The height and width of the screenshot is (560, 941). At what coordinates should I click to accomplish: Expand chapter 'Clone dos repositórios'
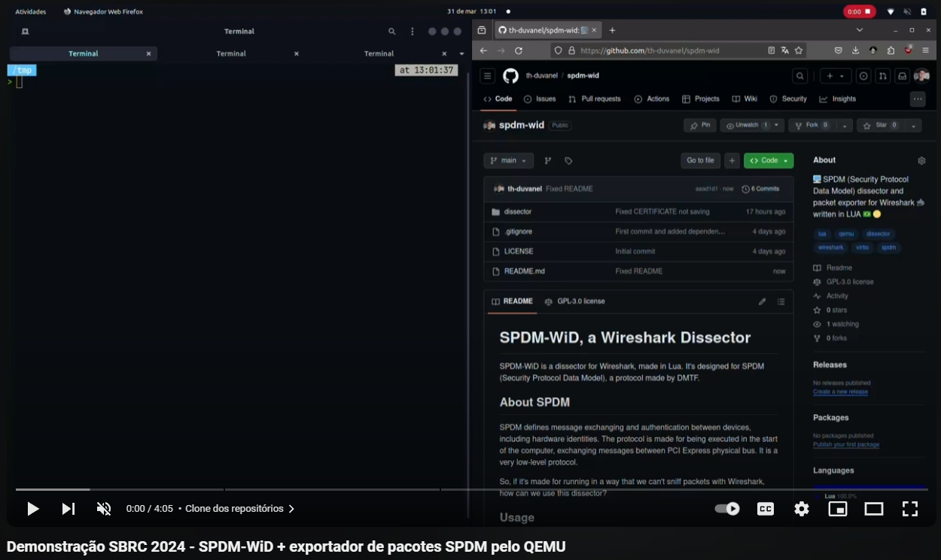[x=240, y=509]
